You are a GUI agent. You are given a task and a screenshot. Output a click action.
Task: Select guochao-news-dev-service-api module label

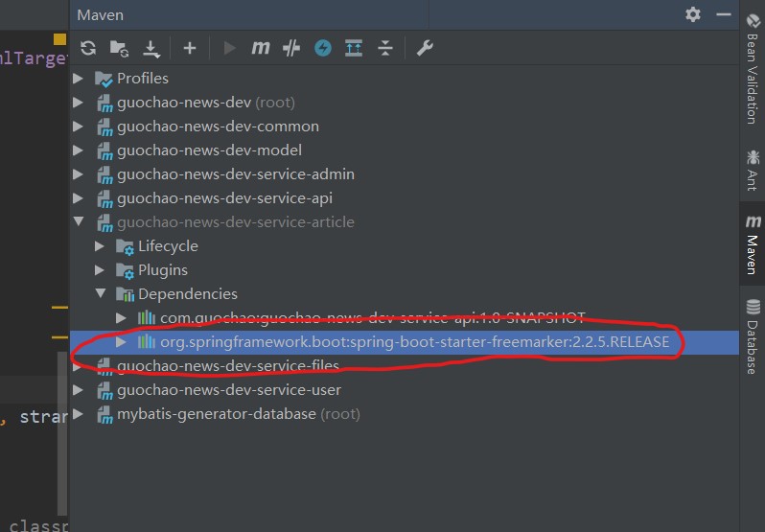(x=224, y=198)
